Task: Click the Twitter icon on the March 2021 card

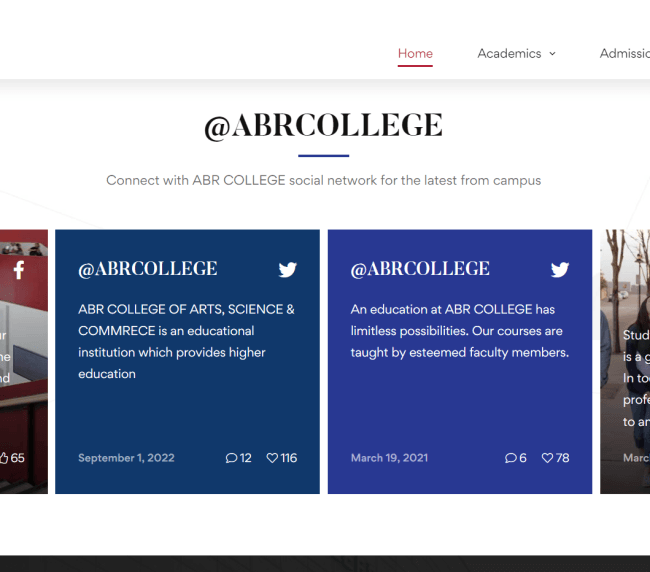Action: pyautogui.click(x=559, y=269)
